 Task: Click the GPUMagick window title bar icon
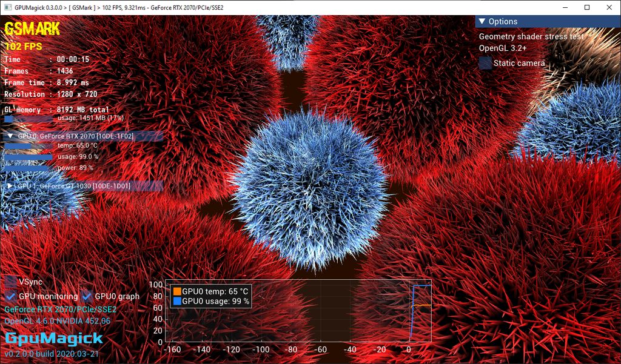[7, 7]
